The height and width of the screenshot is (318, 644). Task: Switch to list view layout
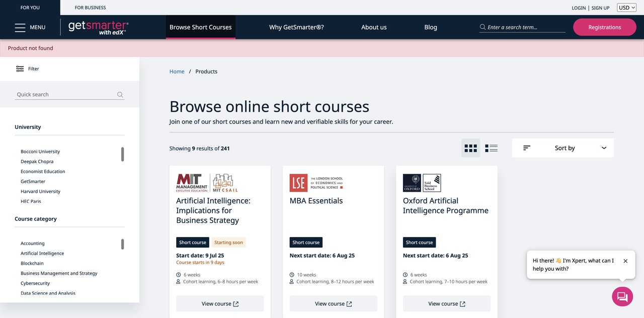pyautogui.click(x=492, y=148)
